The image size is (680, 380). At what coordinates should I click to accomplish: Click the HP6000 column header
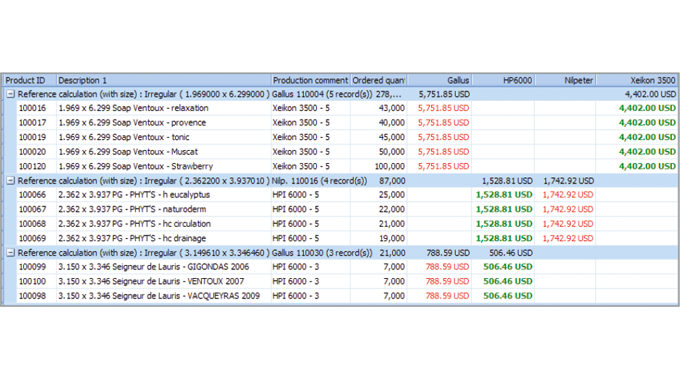(x=503, y=80)
